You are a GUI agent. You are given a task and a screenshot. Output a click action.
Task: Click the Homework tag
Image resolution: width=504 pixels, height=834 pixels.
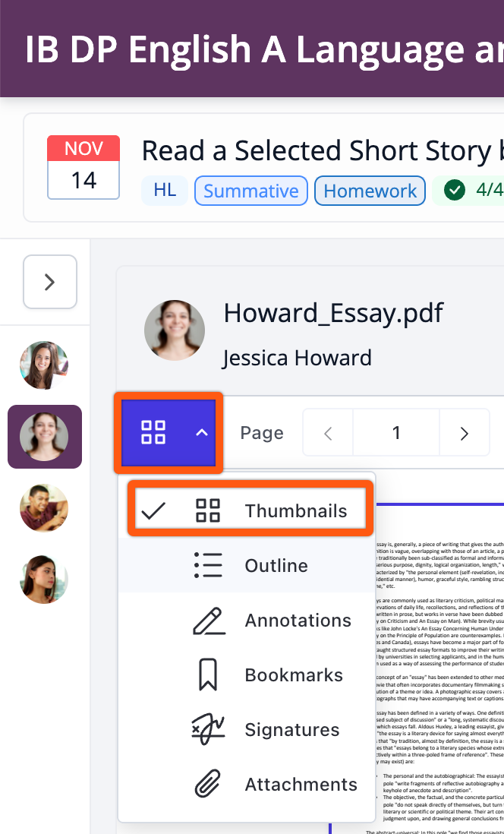tap(370, 191)
